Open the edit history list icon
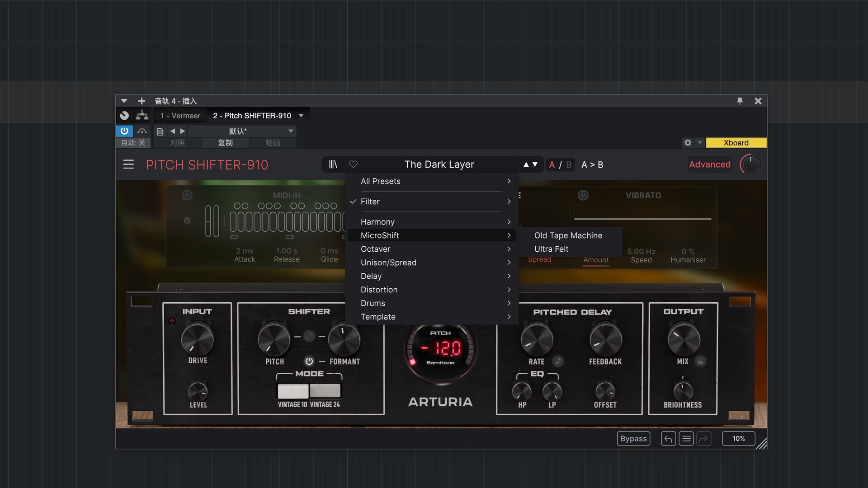Viewport: 868px width, 488px height. coord(686,439)
